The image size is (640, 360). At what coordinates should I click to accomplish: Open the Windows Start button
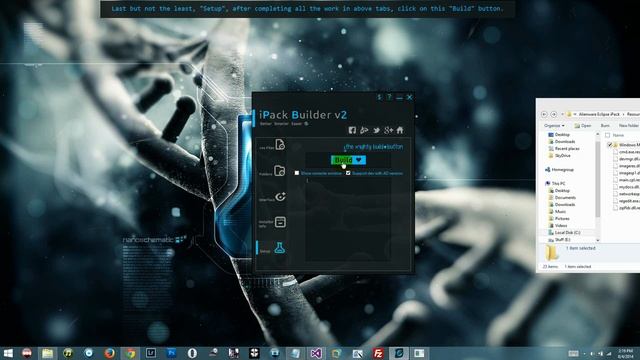[8, 353]
